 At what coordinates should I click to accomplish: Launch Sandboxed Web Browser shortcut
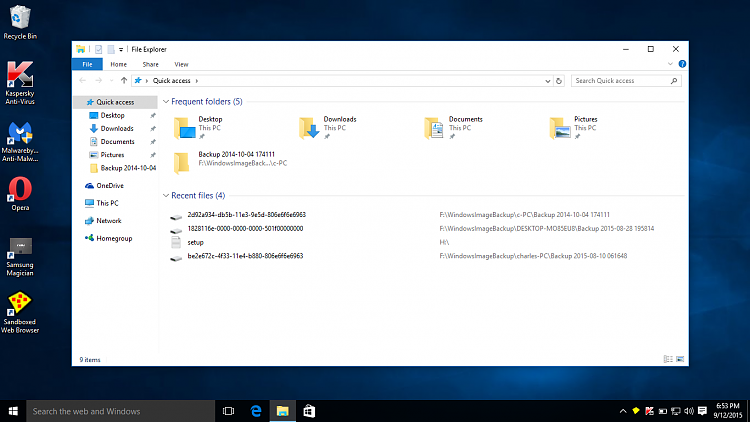click(20, 312)
